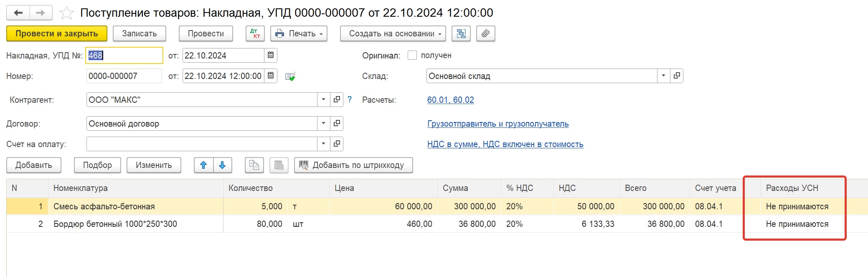Open Создать на основании menu
Screen dimensions: 868x277
[x=393, y=33]
